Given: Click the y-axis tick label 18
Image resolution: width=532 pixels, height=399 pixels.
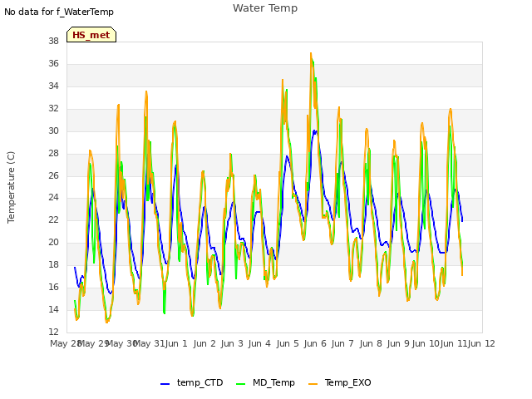Looking at the screenshot, I should click(53, 264).
